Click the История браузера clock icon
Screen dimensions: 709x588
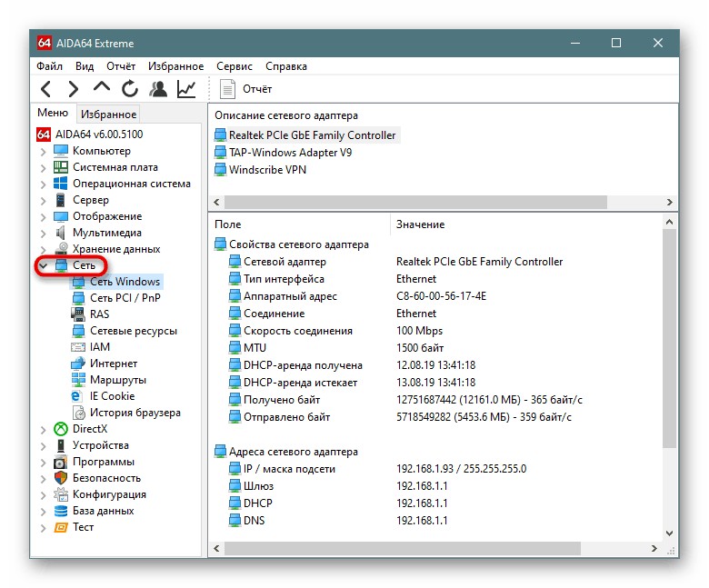tap(79, 413)
